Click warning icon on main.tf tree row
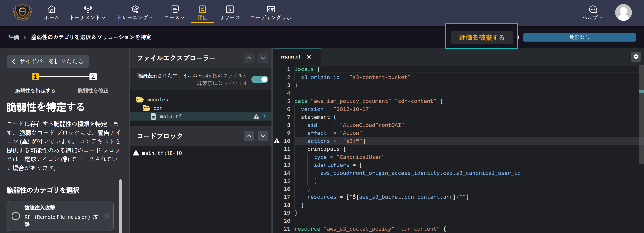This screenshot has width=644, height=233. pyautogui.click(x=256, y=116)
